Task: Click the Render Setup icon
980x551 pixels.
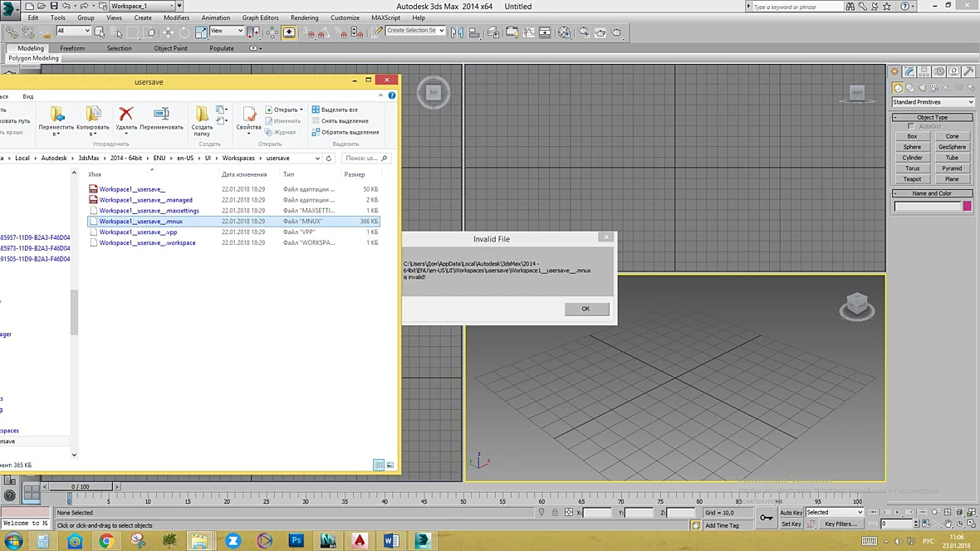Action: 584,32
